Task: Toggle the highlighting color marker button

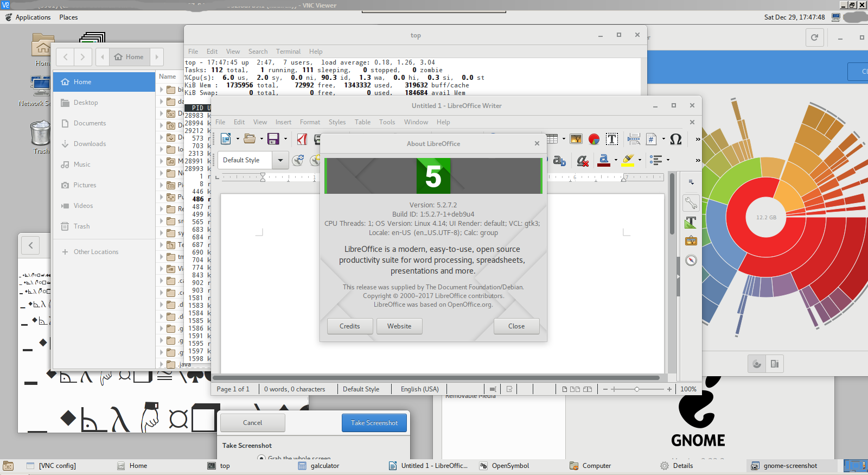Action: [x=628, y=160]
